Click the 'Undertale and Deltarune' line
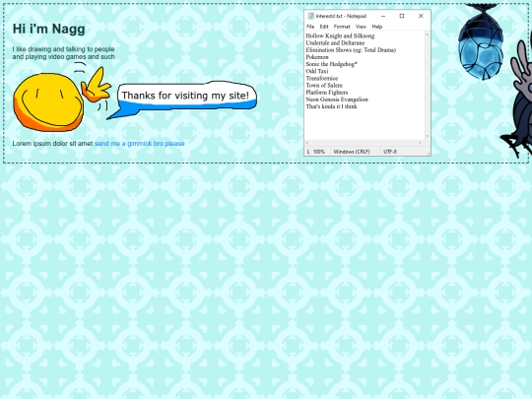 tap(335, 43)
